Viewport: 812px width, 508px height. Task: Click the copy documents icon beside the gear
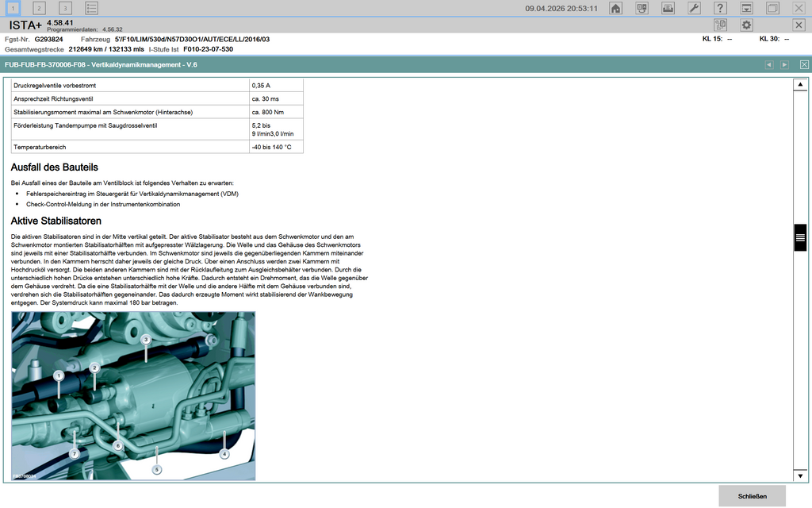(x=720, y=25)
